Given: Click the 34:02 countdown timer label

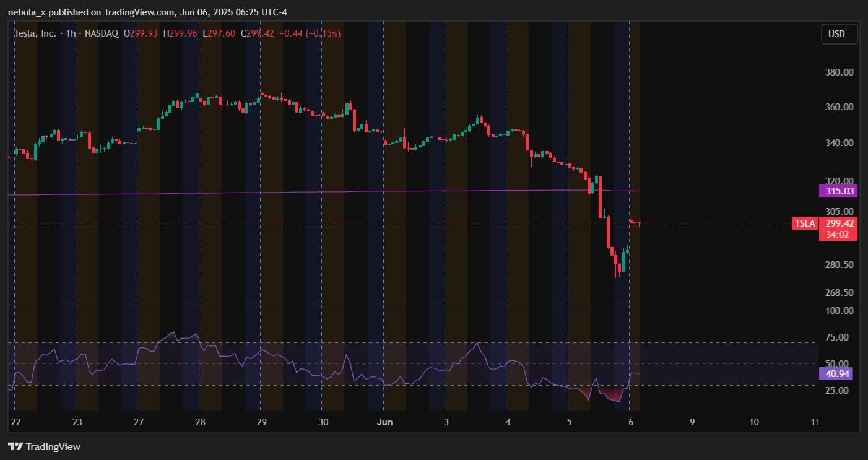Looking at the screenshot, I should [838, 235].
